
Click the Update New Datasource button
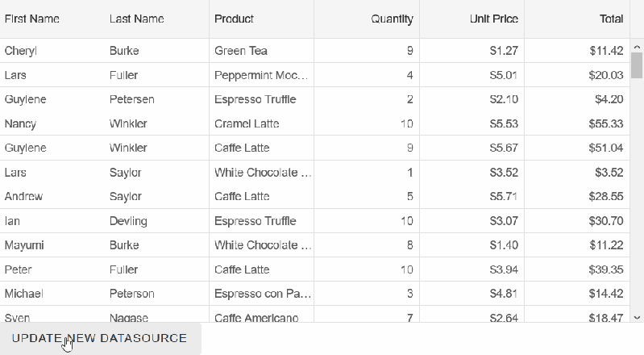100,338
